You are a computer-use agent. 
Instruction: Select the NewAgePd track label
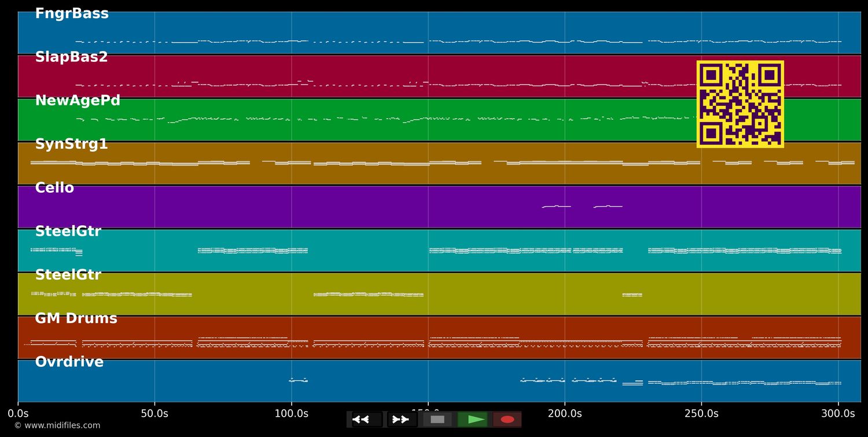coord(78,101)
